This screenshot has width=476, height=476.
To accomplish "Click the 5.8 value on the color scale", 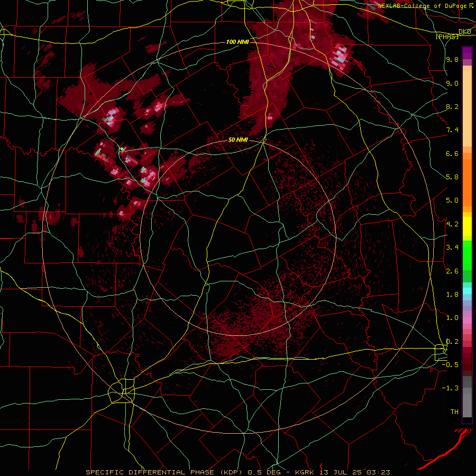I will 452,177.
